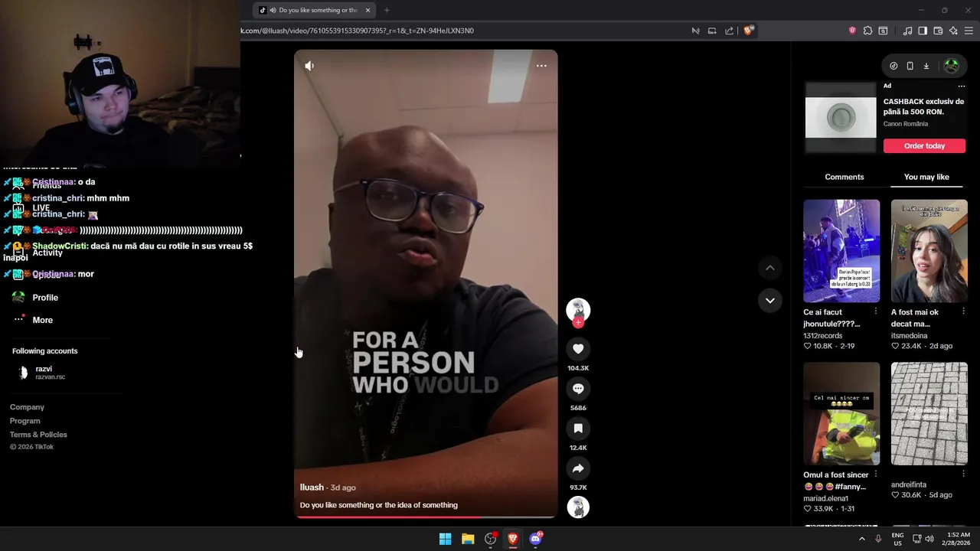Save video with the bookmark icon
The width and height of the screenshot is (980, 551).
[578, 429]
